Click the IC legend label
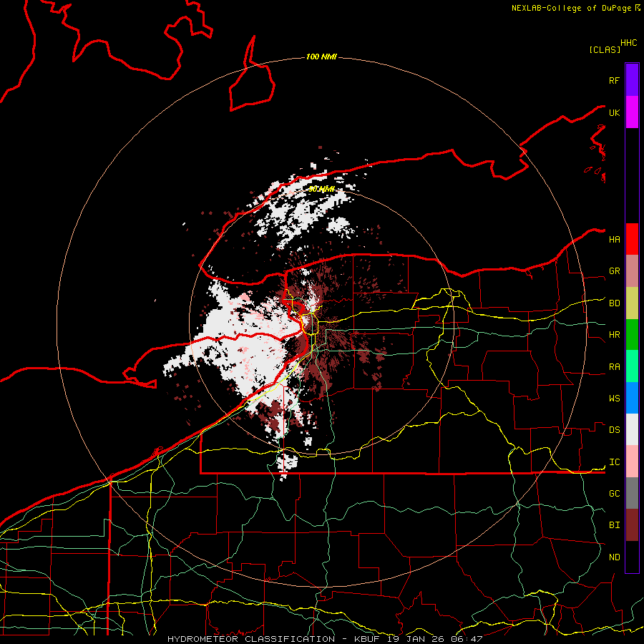The height and width of the screenshot is (644, 644). click(x=614, y=462)
